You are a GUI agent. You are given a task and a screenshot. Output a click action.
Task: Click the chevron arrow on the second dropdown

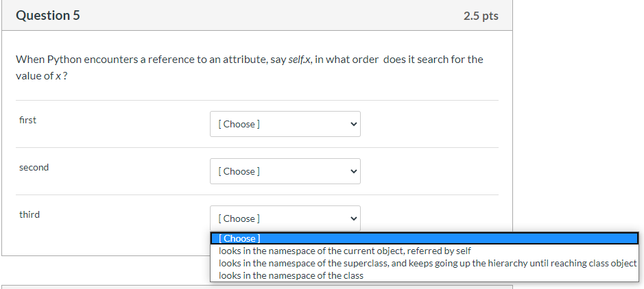[354, 171]
